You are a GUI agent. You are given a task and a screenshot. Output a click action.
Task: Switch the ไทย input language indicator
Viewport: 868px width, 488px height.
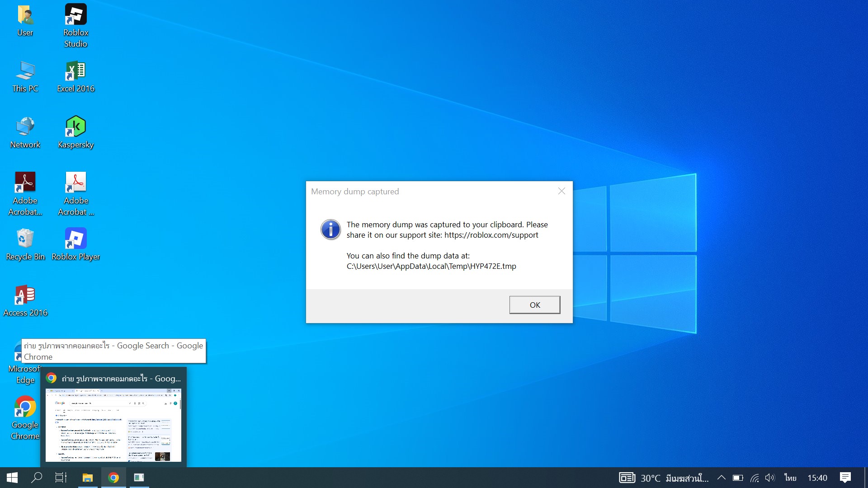tap(790, 478)
